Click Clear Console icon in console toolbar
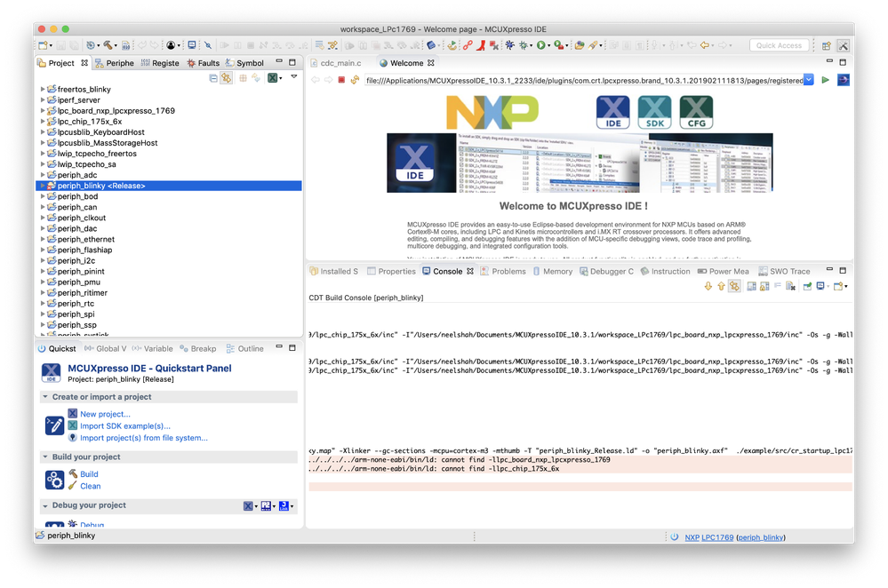The height and width of the screenshot is (588, 888). point(790,286)
